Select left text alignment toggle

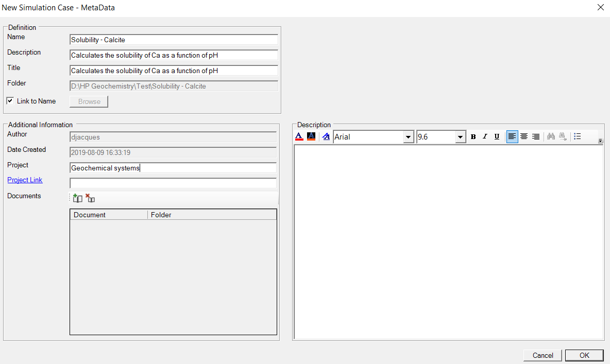512,137
